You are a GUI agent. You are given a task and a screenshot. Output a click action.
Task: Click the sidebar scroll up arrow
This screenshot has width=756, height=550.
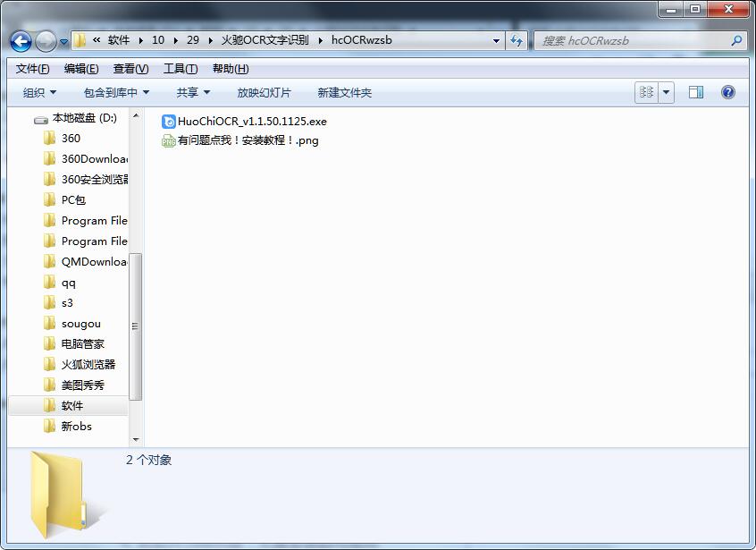pyautogui.click(x=136, y=115)
